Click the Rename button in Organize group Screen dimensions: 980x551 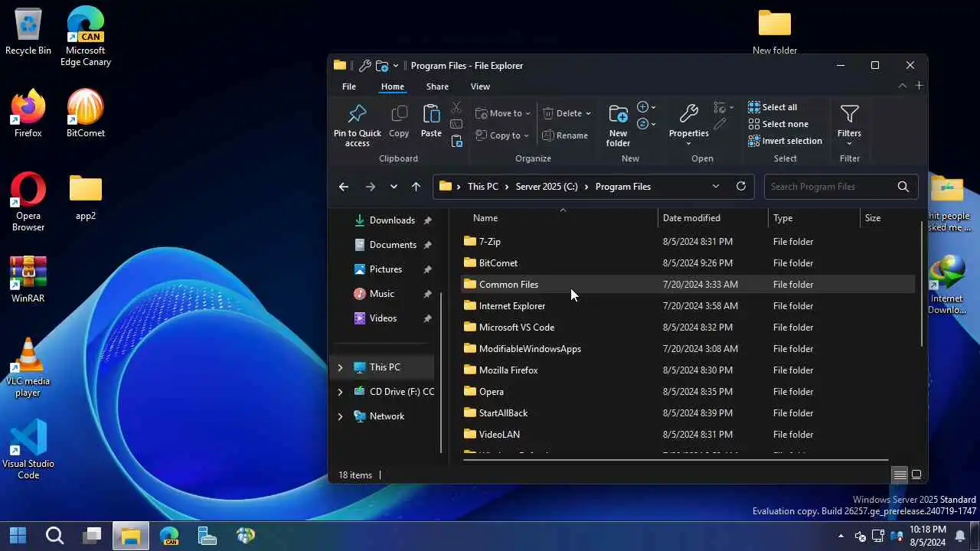(565, 135)
